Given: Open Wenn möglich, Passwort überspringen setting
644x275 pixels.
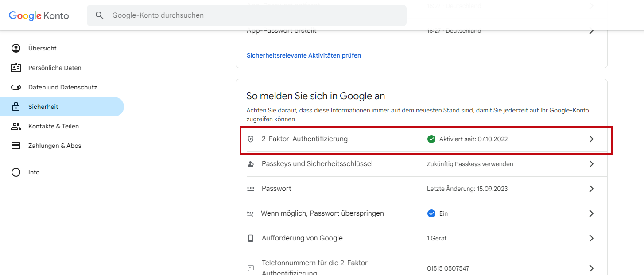Looking at the screenshot, I should (427, 213).
